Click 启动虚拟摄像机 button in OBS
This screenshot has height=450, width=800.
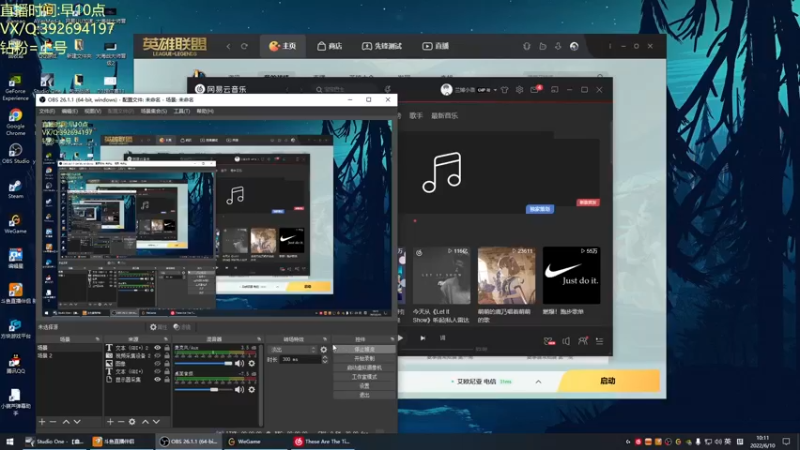tap(364, 367)
